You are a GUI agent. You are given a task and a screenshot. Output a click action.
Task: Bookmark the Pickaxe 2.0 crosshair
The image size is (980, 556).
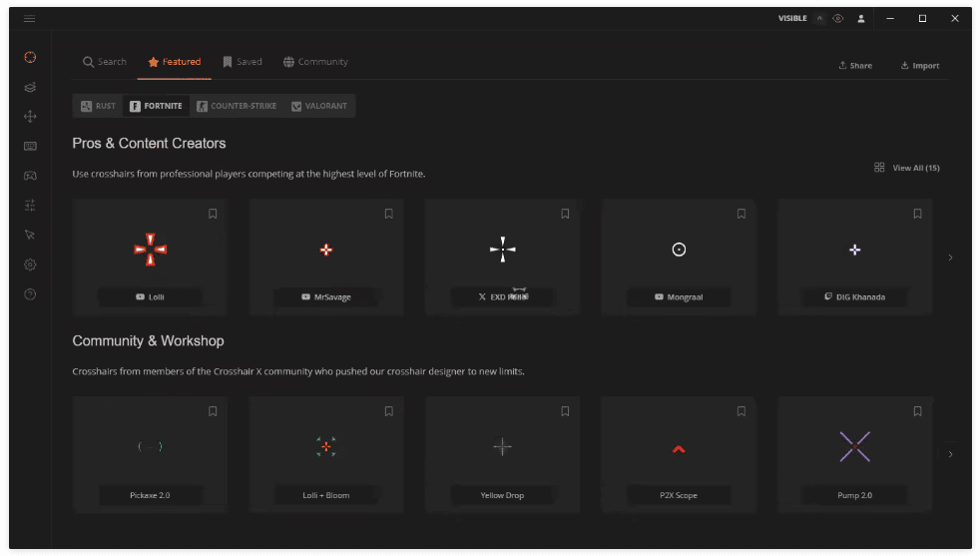[x=213, y=411]
